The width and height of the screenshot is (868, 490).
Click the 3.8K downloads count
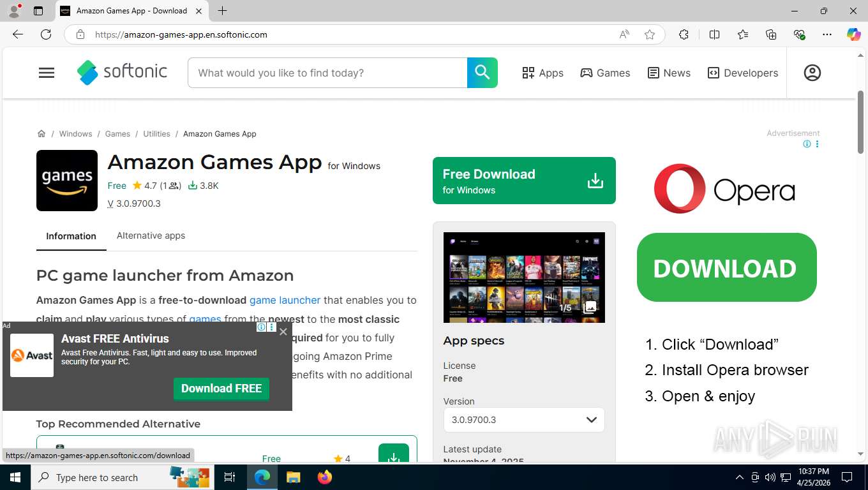[x=204, y=186]
